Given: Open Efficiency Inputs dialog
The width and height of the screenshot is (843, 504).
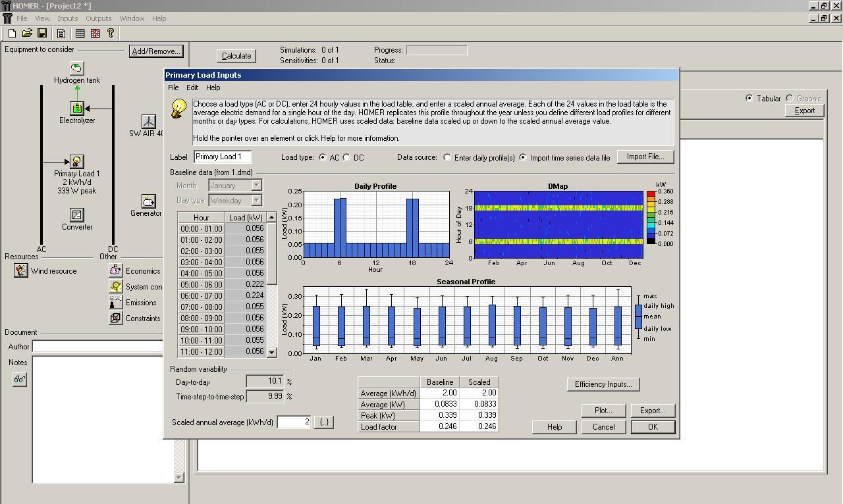Looking at the screenshot, I should pos(603,384).
